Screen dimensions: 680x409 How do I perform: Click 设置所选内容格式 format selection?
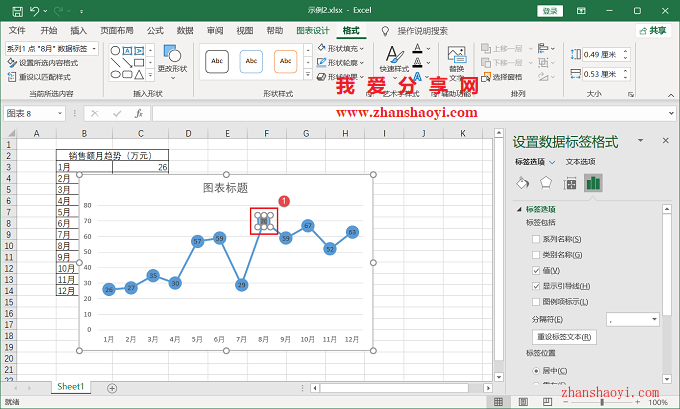coord(42,63)
